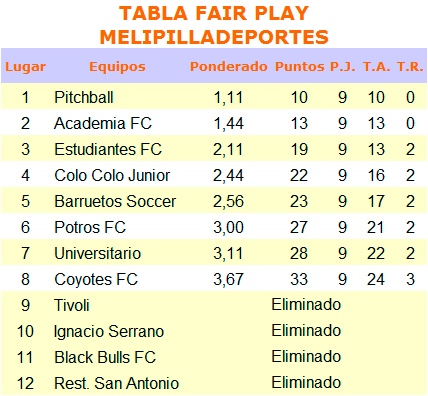Select Estudiantes FC in the table
Viewport: 428px width, 396px height.
point(108,149)
